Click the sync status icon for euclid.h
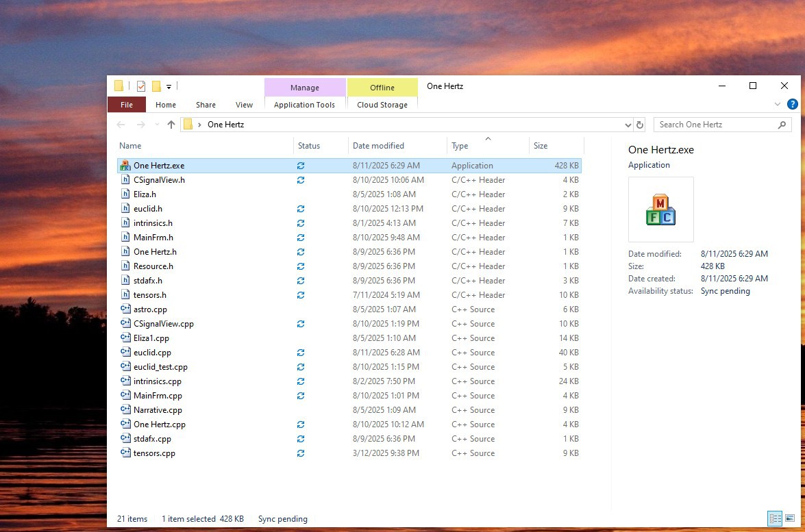This screenshot has width=805, height=532. tap(301, 209)
